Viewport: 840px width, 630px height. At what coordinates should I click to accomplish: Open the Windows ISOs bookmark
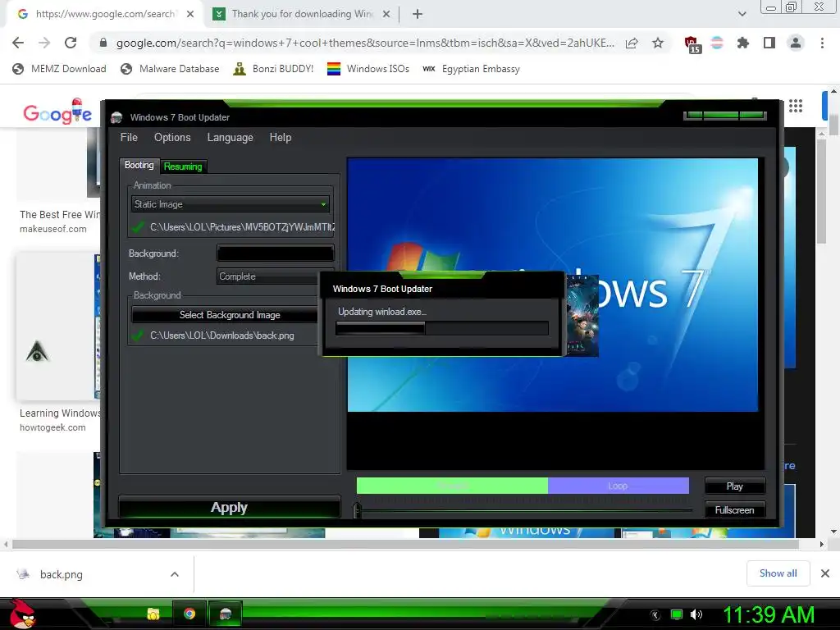(368, 69)
